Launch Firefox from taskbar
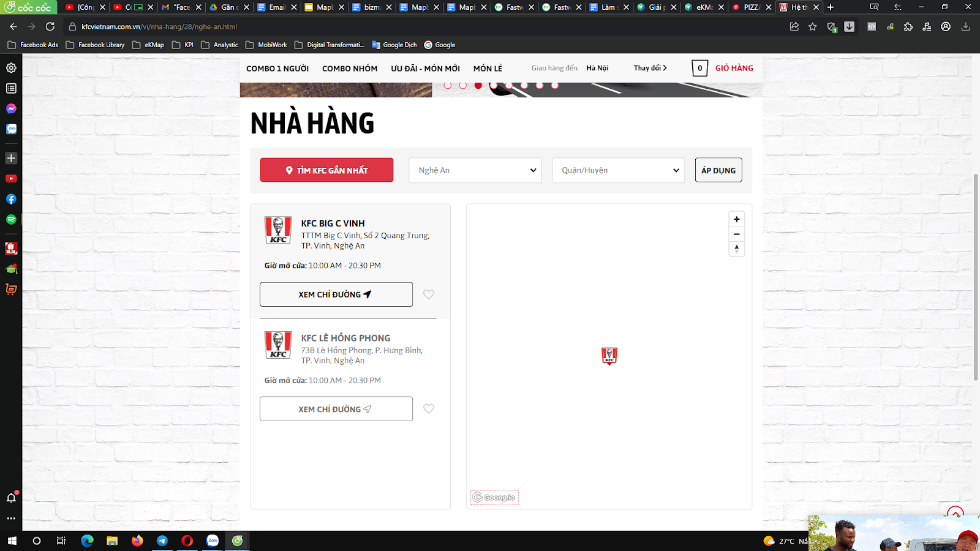This screenshot has height=551, width=980. pyautogui.click(x=137, y=541)
